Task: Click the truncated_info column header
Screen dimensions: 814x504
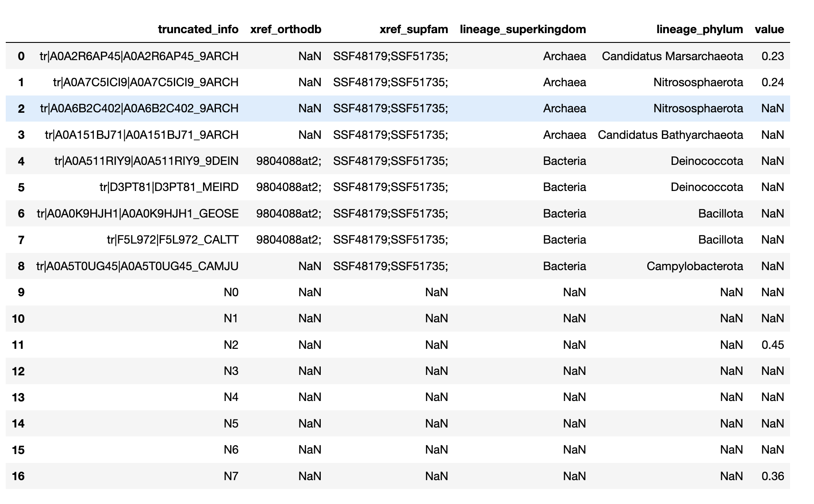Action: pyautogui.click(x=198, y=30)
